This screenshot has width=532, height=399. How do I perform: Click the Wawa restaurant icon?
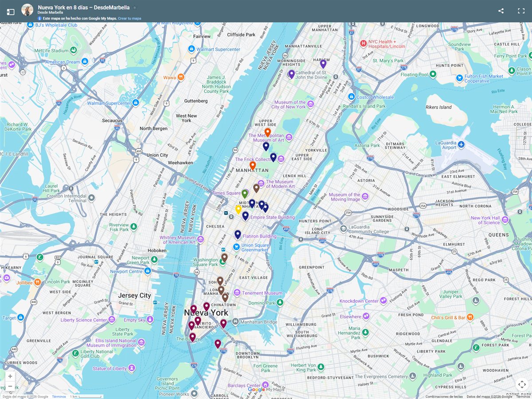[x=181, y=77]
